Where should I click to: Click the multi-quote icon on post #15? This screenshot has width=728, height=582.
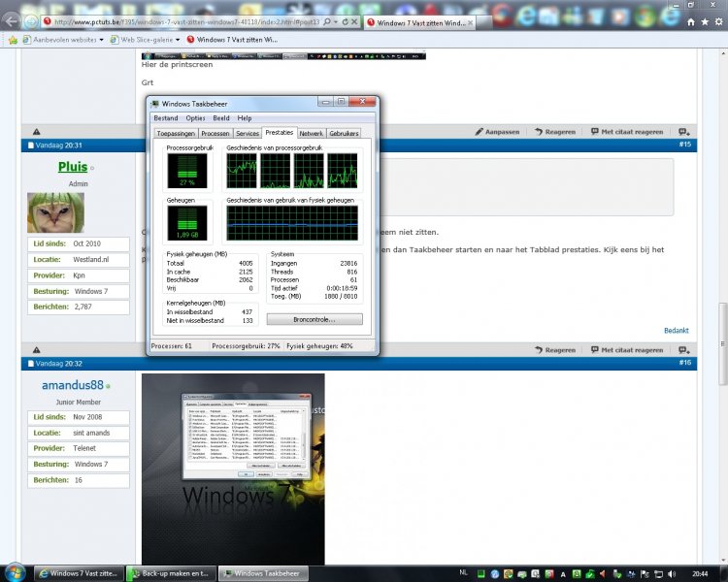pyautogui.click(x=684, y=132)
